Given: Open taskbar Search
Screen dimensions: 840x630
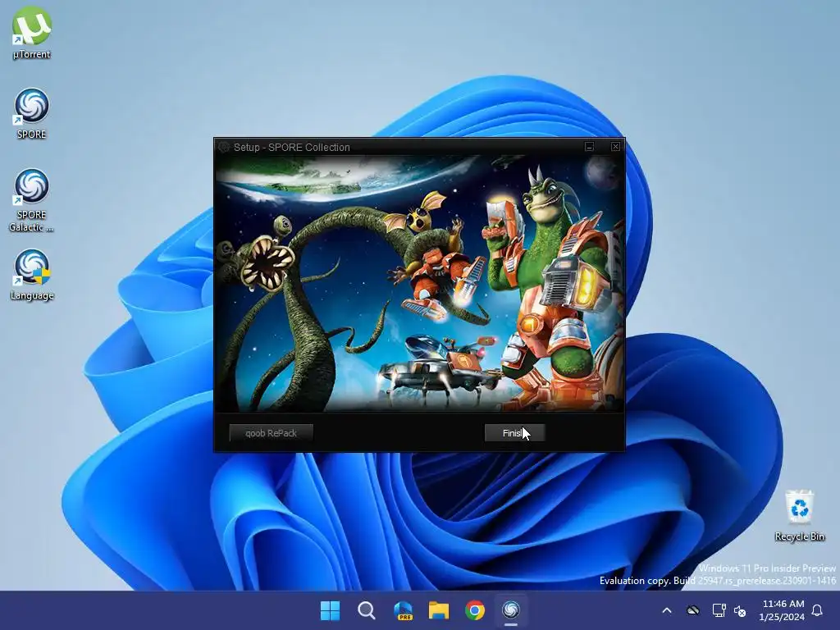Looking at the screenshot, I should pos(367,610).
